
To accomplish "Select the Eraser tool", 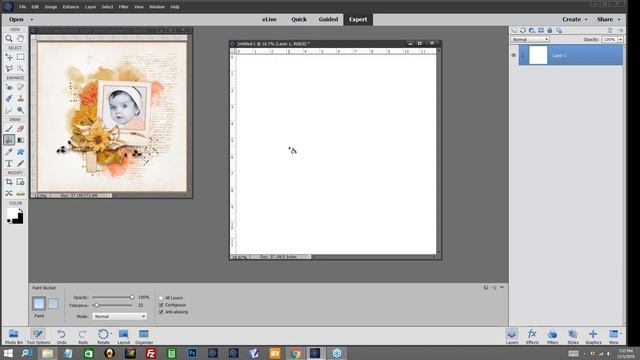I will [20, 129].
